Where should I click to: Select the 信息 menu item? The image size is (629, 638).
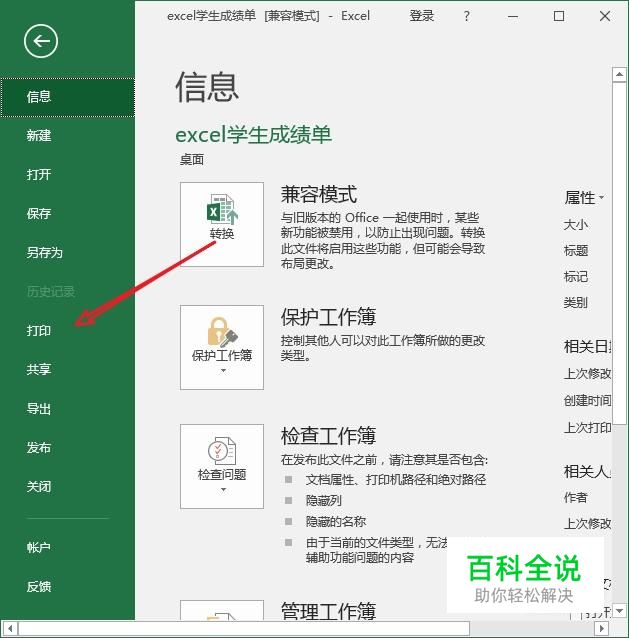coord(68,97)
